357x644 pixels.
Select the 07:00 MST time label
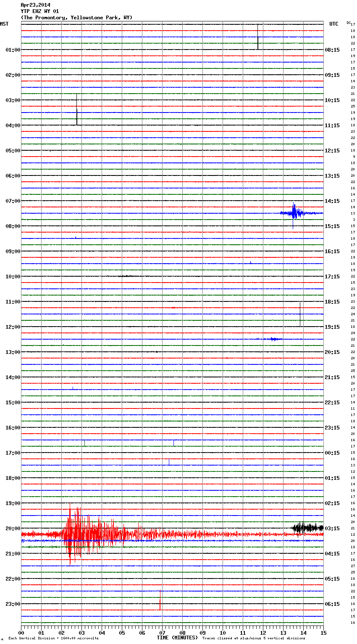click(x=13, y=201)
